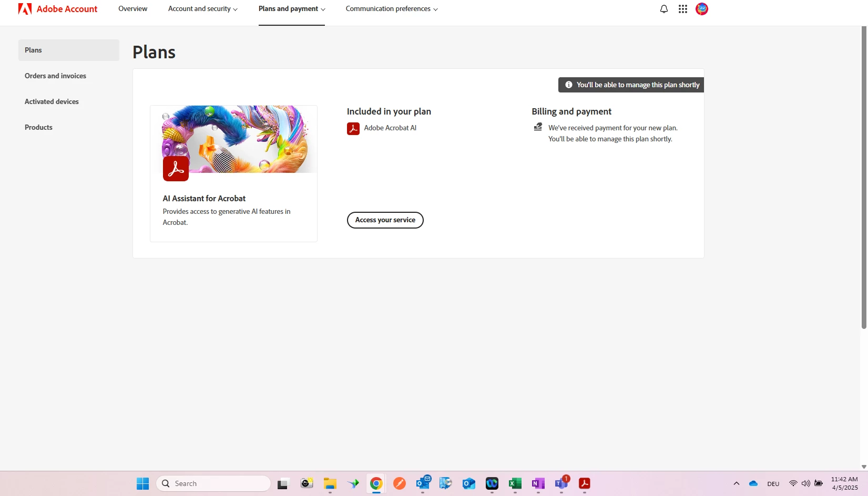Expand the Account and security menu
Screen dimensions: 868x496
point(203,9)
